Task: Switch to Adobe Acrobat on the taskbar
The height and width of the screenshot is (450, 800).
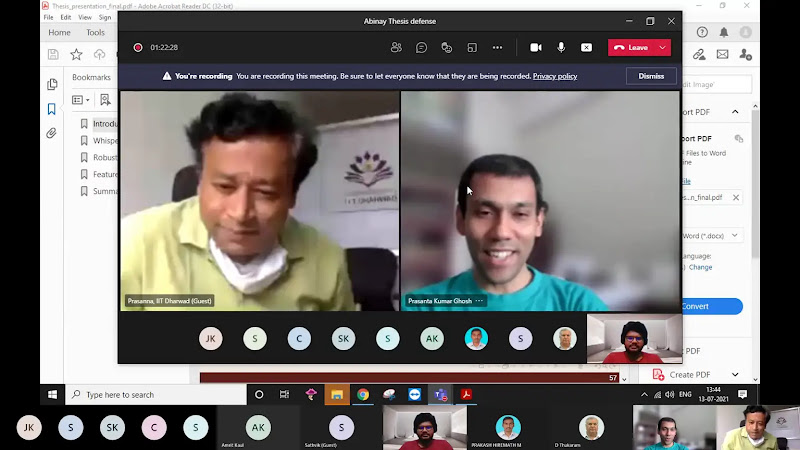Action: tap(466, 394)
